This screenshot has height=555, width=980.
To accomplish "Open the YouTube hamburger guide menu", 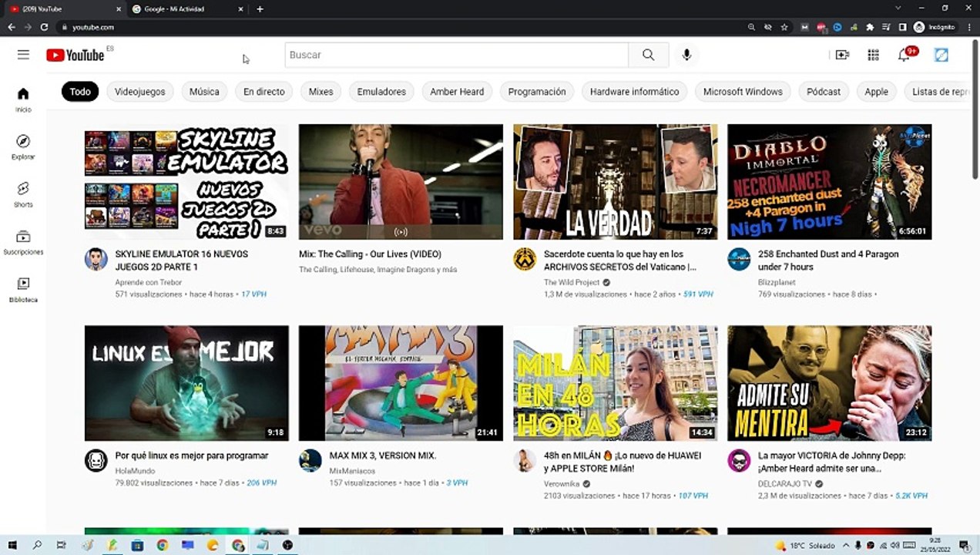I will tap(23, 55).
